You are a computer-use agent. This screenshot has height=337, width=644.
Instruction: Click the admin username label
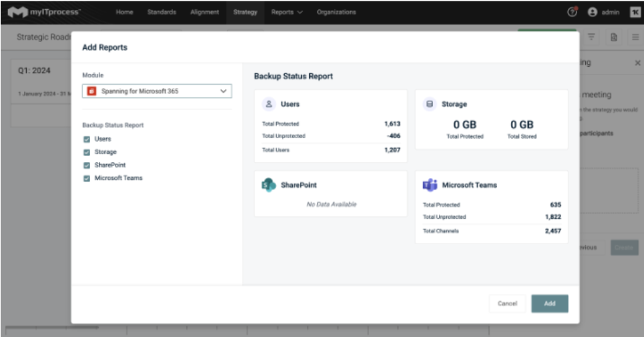(611, 12)
